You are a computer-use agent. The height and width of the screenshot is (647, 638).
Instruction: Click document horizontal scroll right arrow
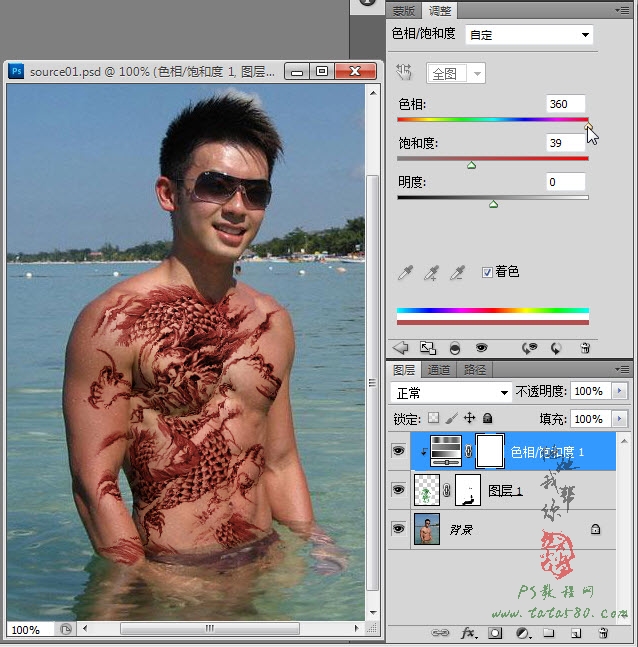point(357,628)
